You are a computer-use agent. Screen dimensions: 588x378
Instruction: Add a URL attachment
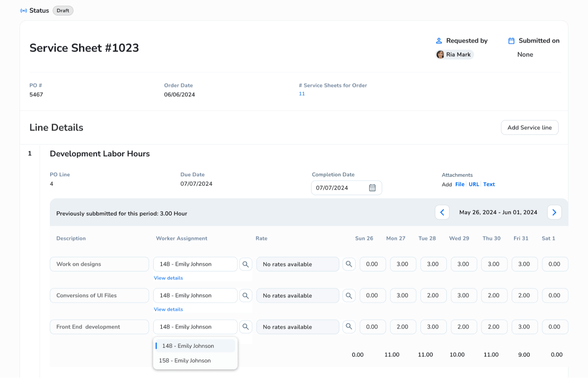coord(474,184)
